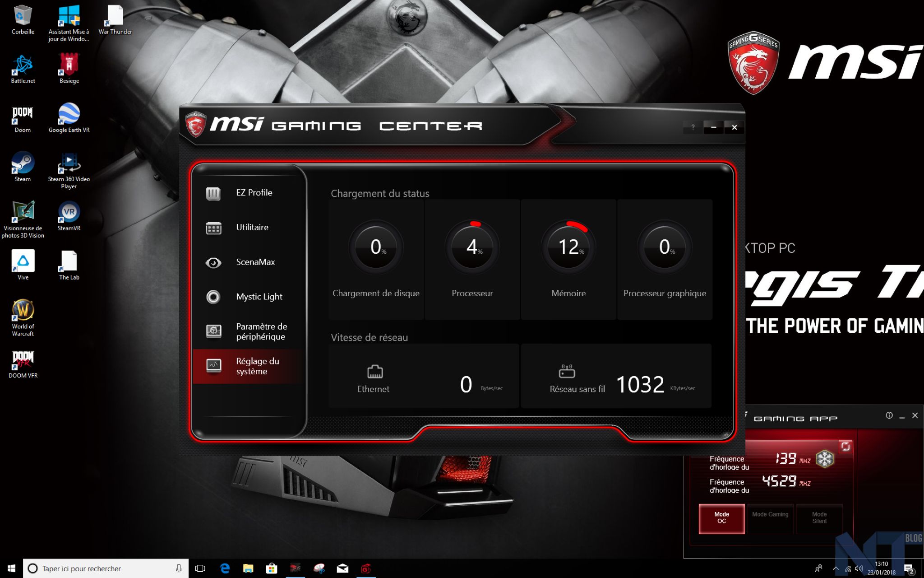Click the help question mark button
924x578 pixels.
tap(693, 127)
